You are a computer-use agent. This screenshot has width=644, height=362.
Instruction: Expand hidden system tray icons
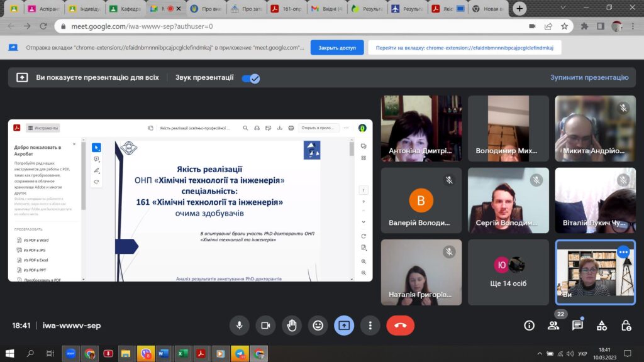[x=540, y=353]
